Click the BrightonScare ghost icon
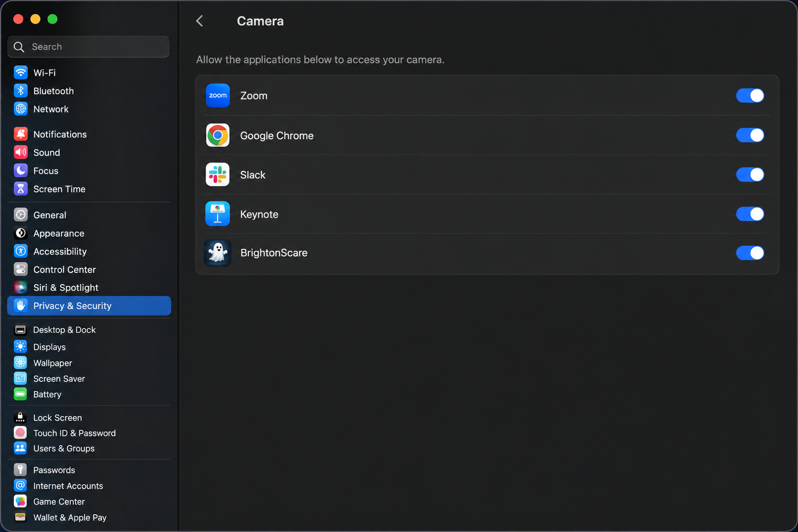 pos(218,253)
